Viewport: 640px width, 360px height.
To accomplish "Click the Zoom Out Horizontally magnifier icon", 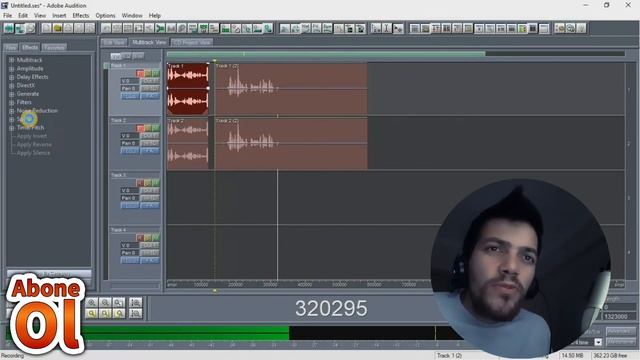I will 105,302.
